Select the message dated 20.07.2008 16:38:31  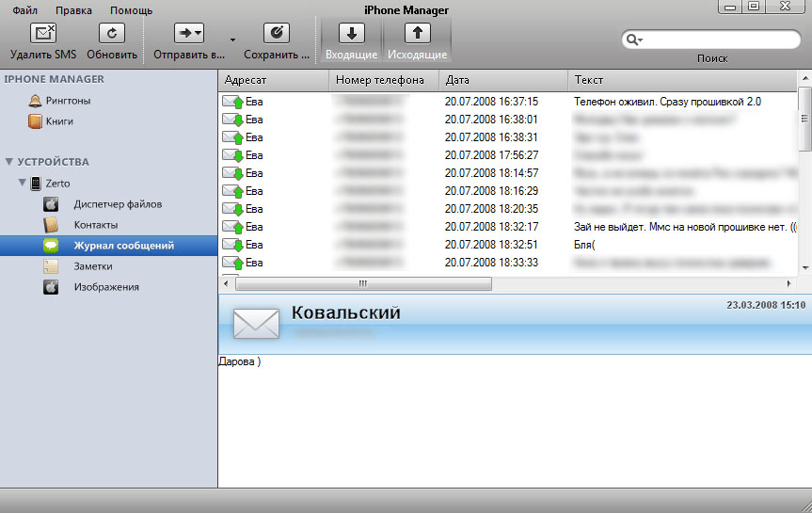pos(507,137)
